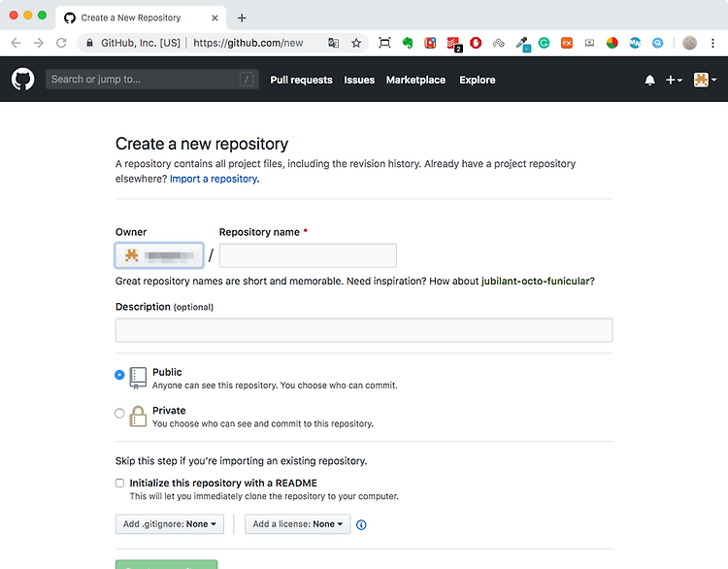This screenshot has width=728, height=569.
Task: Click the Repository name field
Action: click(x=308, y=255)
